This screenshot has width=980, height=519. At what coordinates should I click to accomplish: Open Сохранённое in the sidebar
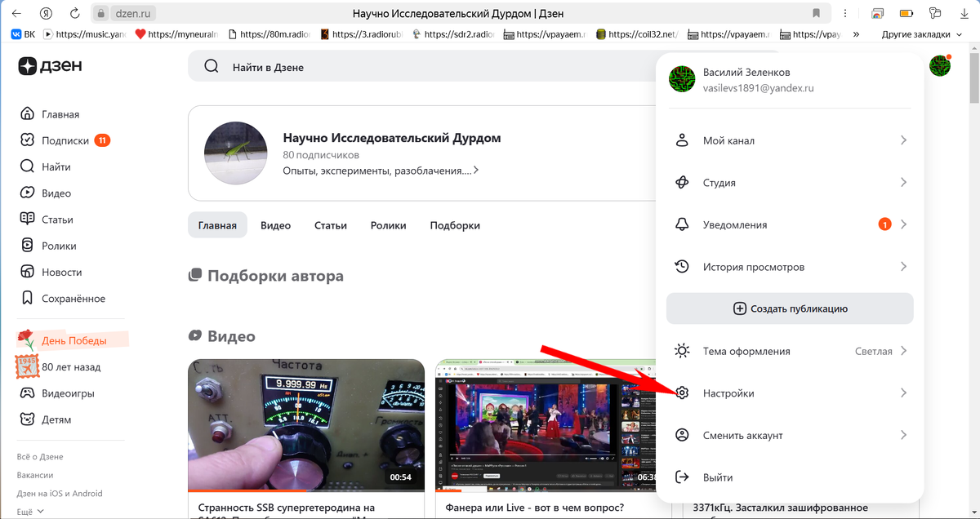click(x=63, y=299)
